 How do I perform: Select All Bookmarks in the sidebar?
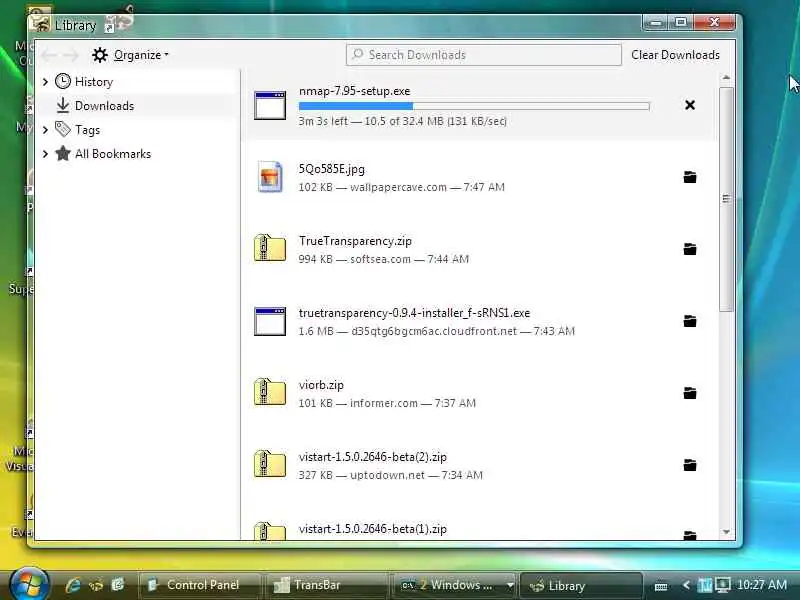pyautogui.click(x=113, y=154)
